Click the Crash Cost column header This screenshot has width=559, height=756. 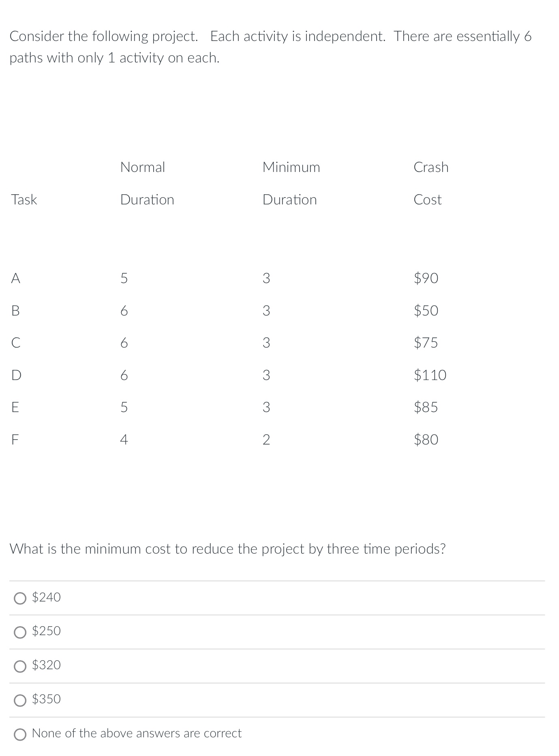(431, 183)
